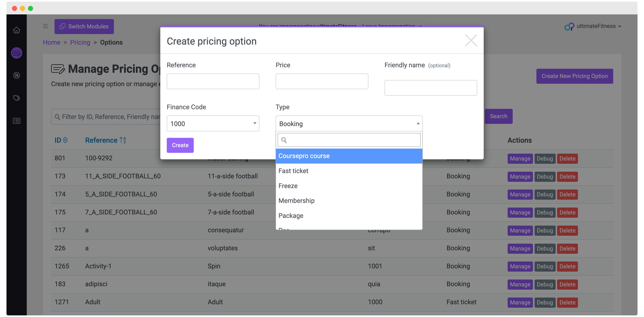Open the home icon in sidebar
This screenshot has height=317, width=644.
pyautogui.click(x=16, y=30)
